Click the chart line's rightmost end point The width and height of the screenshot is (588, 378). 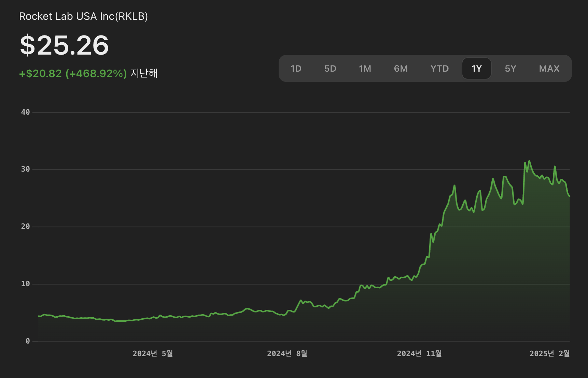pos(569,196)
